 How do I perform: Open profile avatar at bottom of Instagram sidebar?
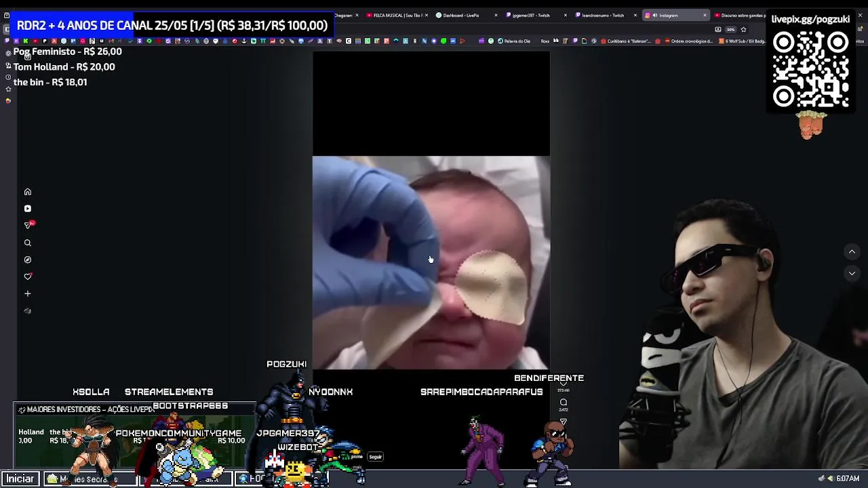[28, 311]
